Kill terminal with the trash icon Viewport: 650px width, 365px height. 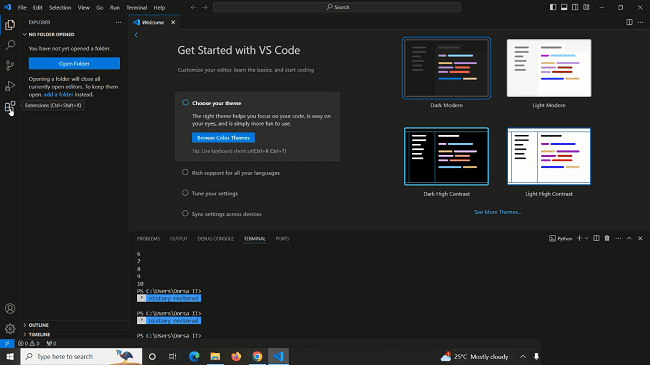[x=607, y=238]
